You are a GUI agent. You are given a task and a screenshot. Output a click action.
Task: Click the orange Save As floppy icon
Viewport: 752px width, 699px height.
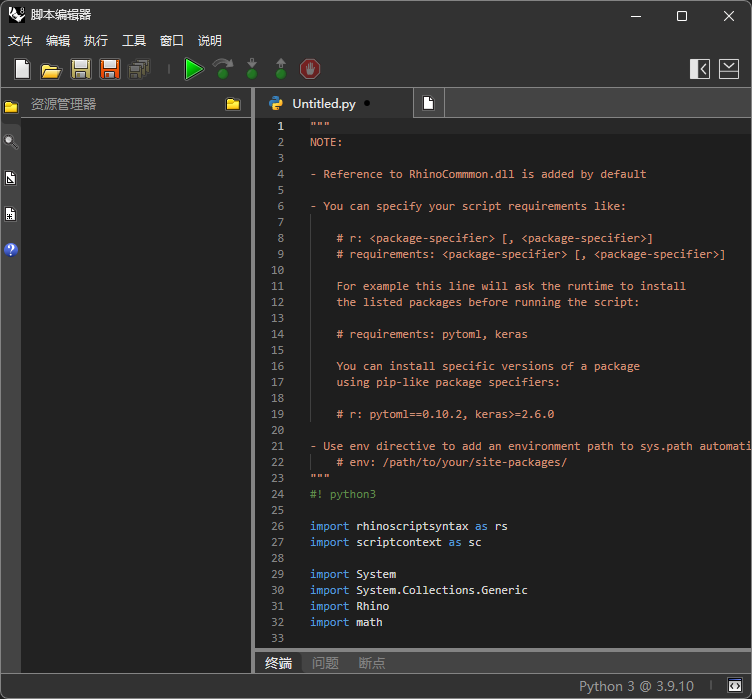(x=110, y=69)
